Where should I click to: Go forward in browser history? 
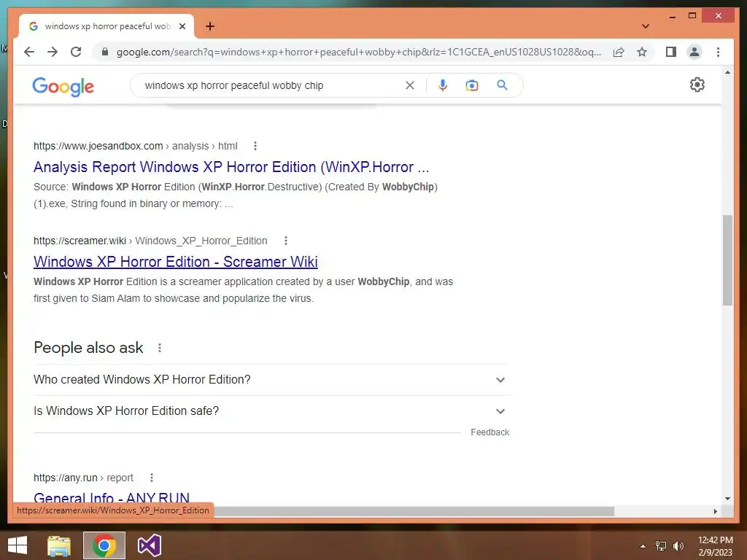click(53, 52)
